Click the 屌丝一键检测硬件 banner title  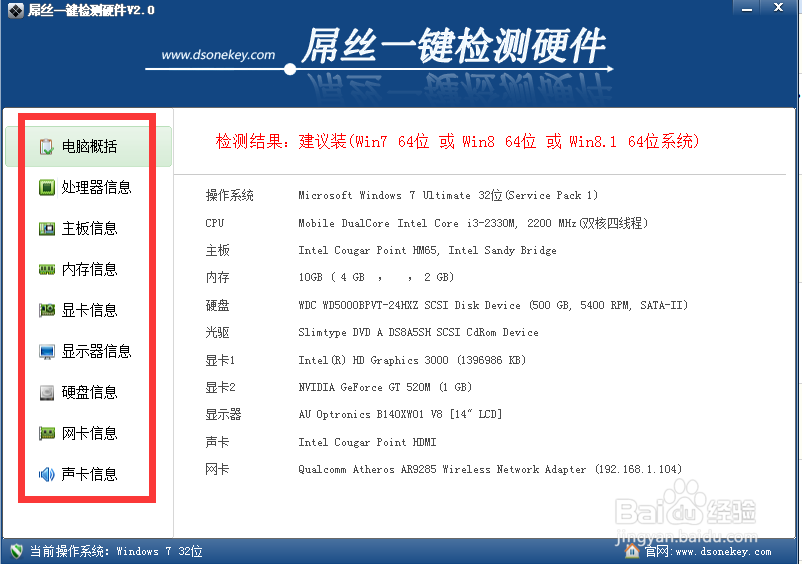[x=454, y=46]
